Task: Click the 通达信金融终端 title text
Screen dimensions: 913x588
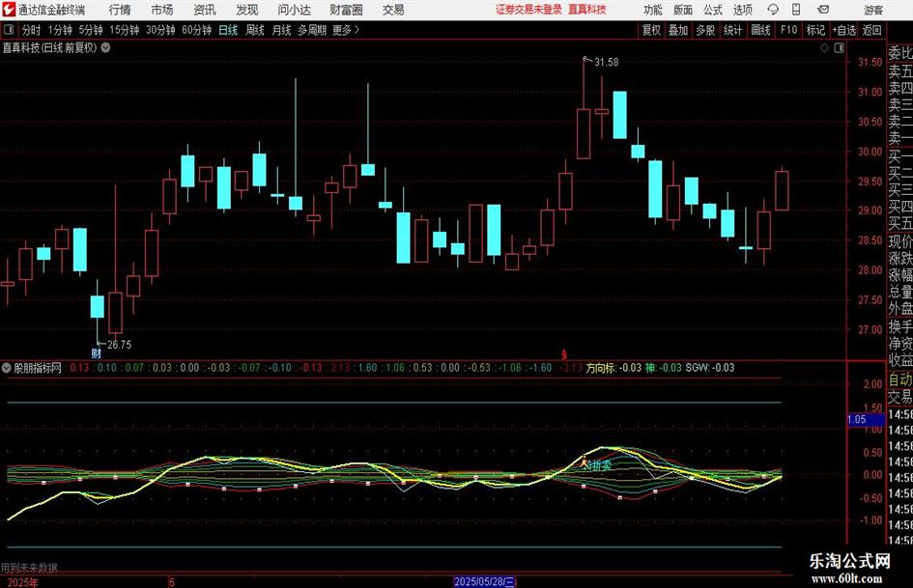Action: pyautogui.click(x=51, y=10)
